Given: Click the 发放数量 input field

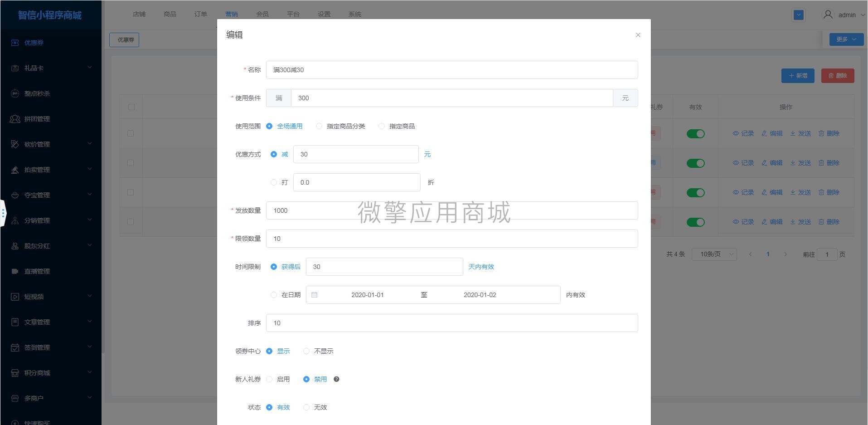Looking at the screenshot, I should click(452, 210).
